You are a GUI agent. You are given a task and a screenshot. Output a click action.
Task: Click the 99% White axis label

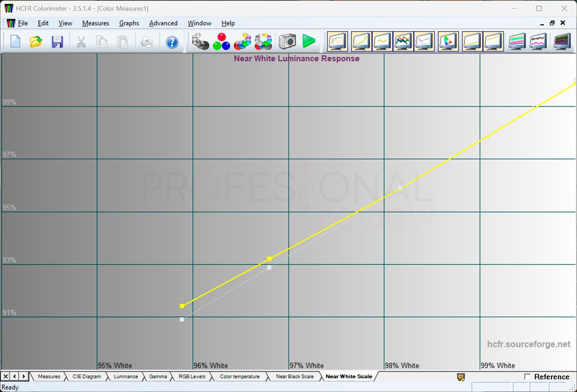pos(498,366)
